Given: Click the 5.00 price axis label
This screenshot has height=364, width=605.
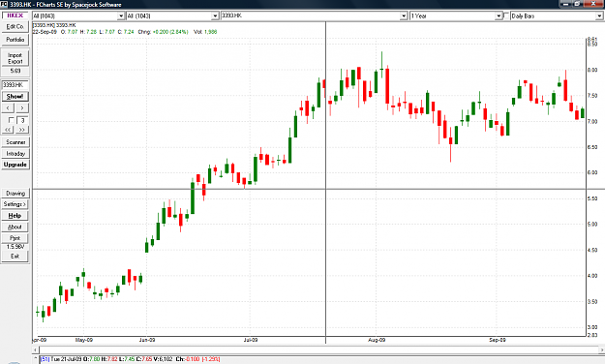Looking at the screenshot, I should tap(592, 225).
